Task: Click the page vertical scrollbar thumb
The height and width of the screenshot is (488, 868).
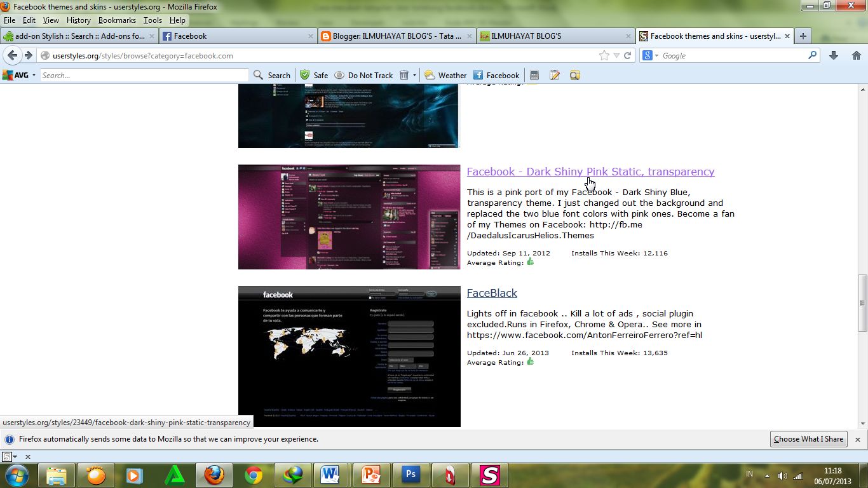Action: 862,302
